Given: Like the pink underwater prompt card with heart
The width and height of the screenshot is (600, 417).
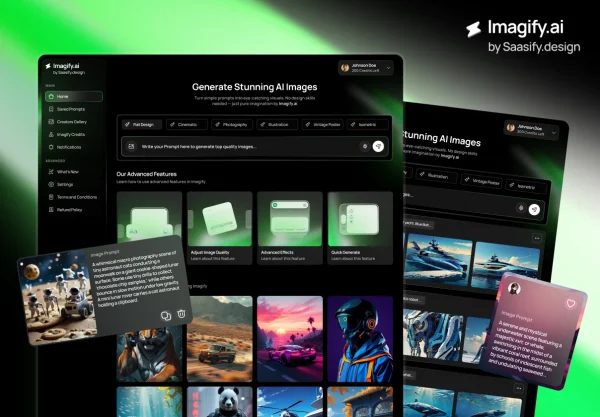Looking at the screenshot, I should tap(571, 303).
